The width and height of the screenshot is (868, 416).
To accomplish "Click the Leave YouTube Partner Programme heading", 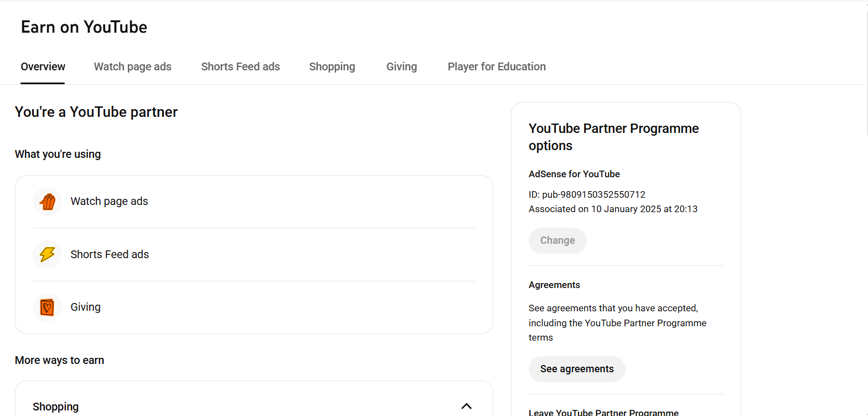I will point(603,413).
